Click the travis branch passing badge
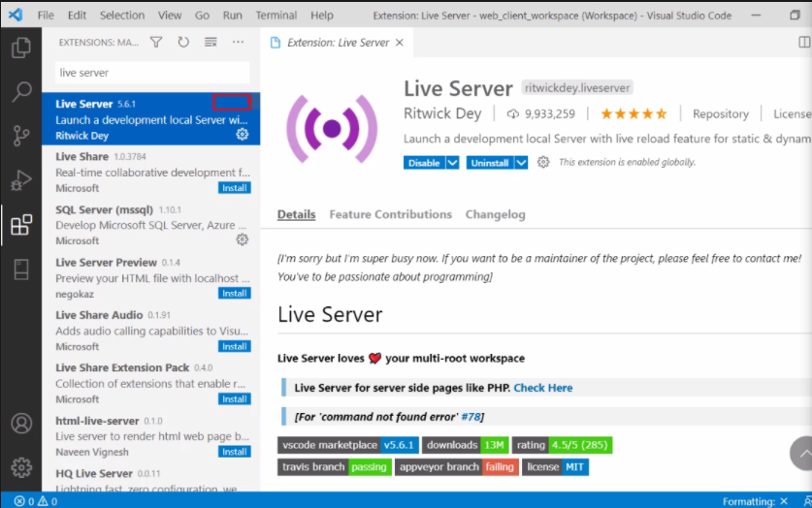The image size is (812, 508). click(x=334, y=466)
